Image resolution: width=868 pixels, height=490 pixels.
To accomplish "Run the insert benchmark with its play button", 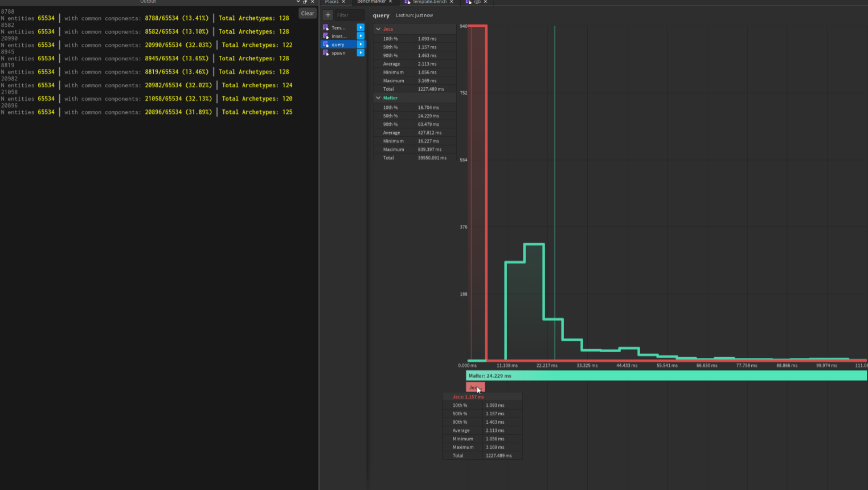I will tap(361, 36).
